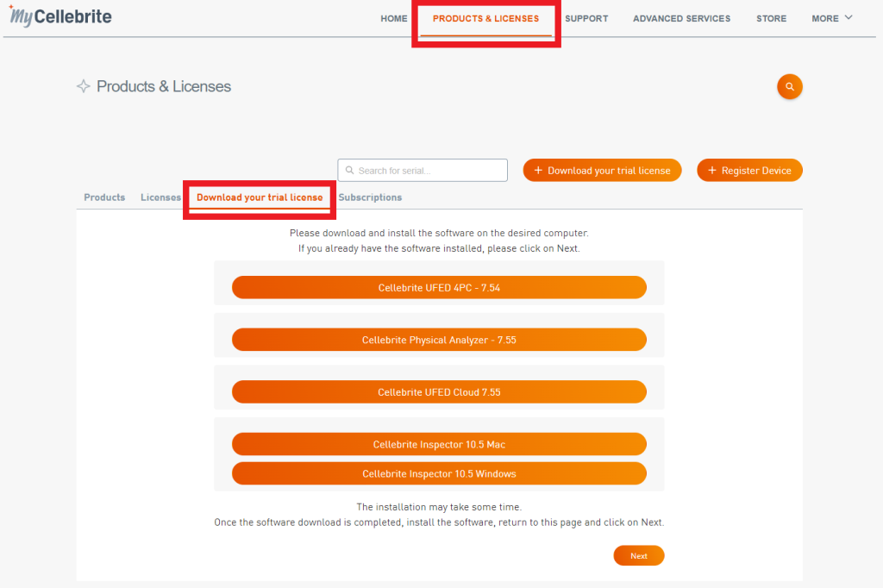Click the orange search icon button
This screenshot has height=588, width=883.
tap(789, 87)
